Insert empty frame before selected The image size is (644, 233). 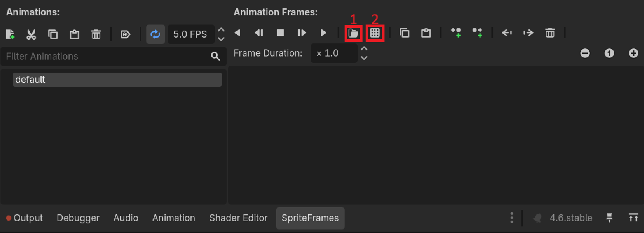[x=456, y=33]
